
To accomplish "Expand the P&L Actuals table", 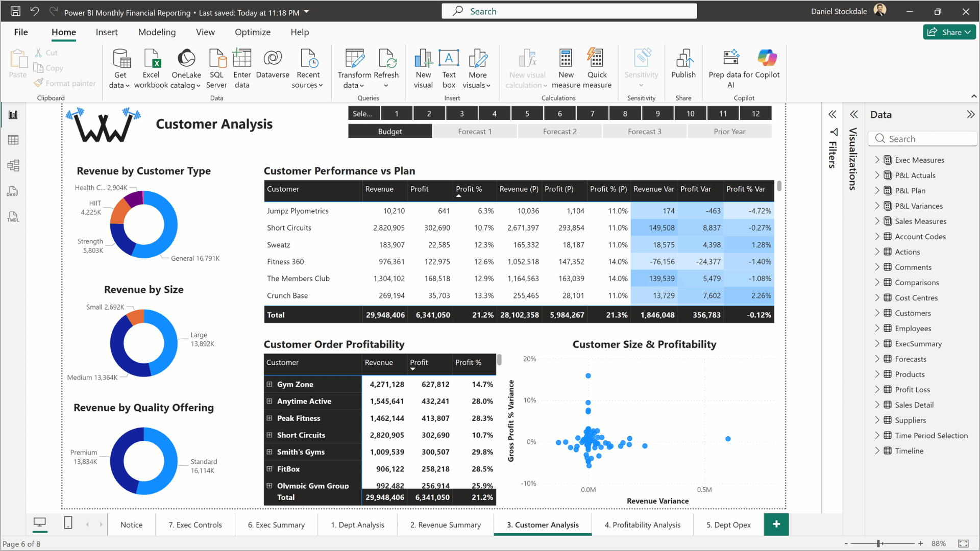I will tap(877, 175).
